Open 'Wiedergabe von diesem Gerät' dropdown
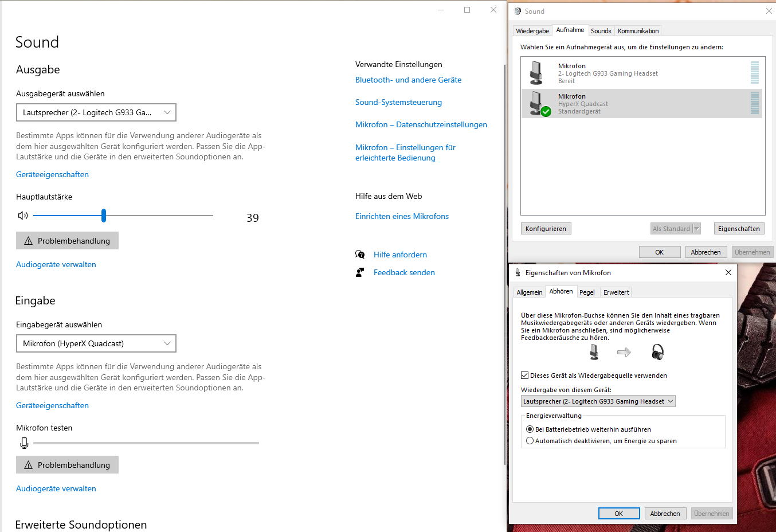This screenshot has height=532, width=776. pos(598,401)
